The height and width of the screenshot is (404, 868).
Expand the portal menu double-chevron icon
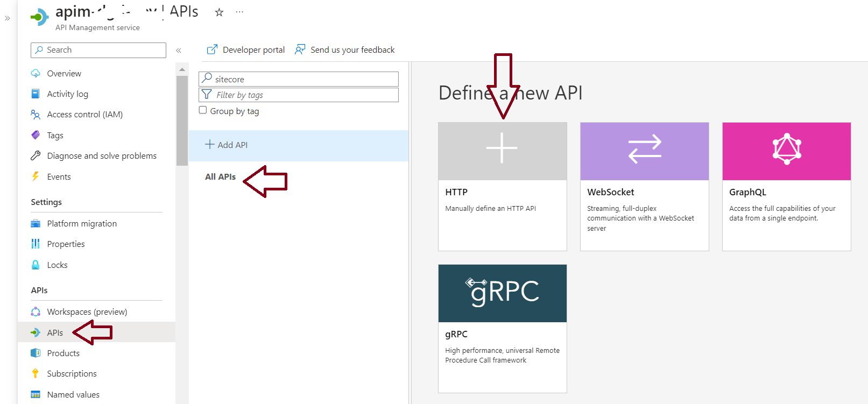point(8,18)
